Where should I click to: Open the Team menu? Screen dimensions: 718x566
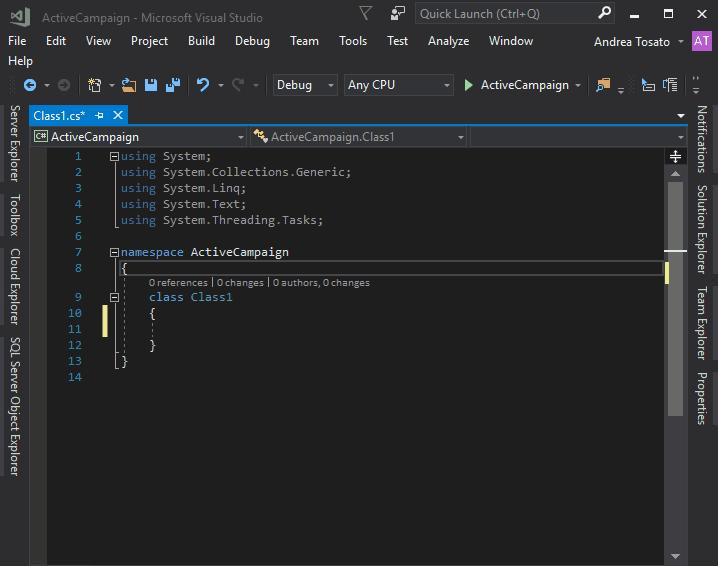point(304,41)
